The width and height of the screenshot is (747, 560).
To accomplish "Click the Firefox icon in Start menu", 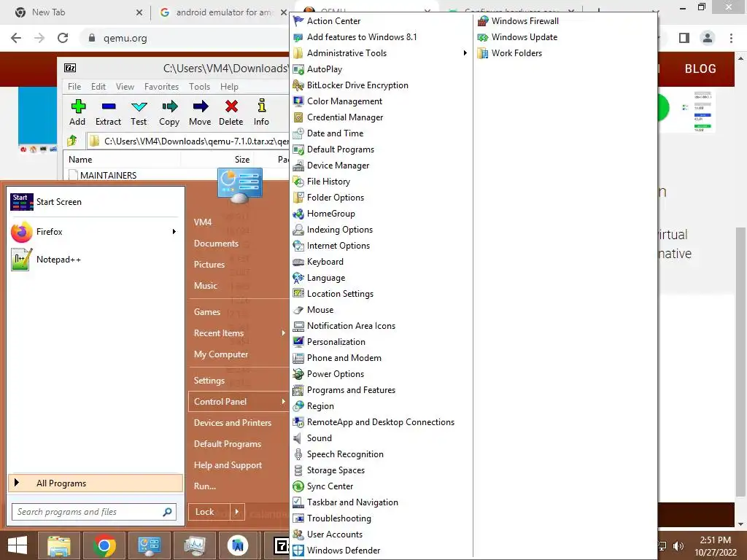I will [21, 232].
